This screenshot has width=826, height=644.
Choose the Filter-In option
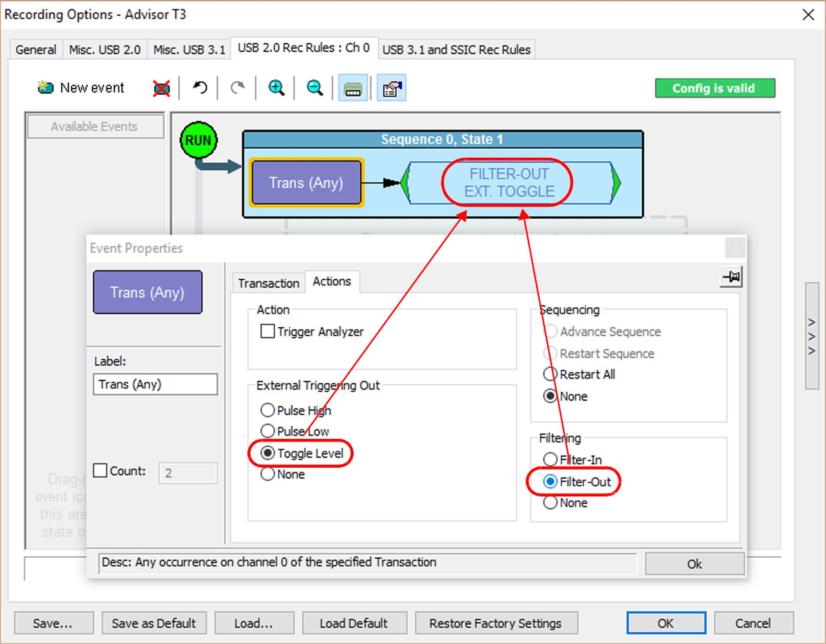pos(550,460)
